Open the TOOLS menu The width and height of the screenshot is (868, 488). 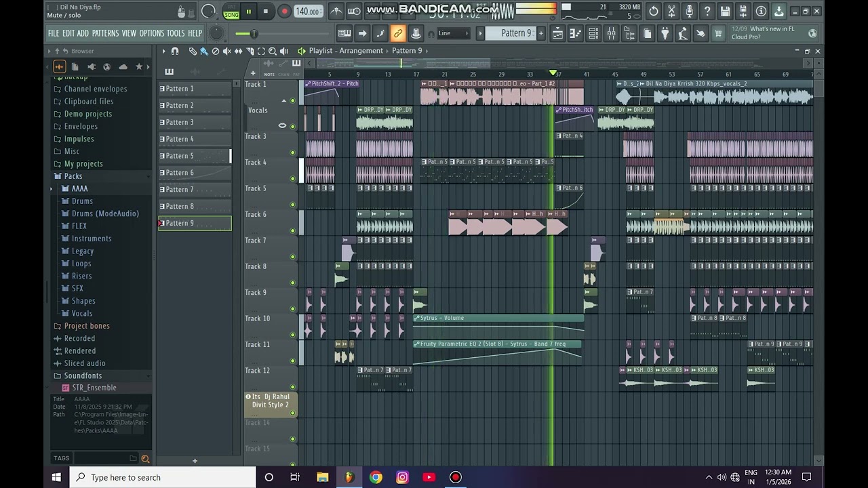(x=176, y=33)
